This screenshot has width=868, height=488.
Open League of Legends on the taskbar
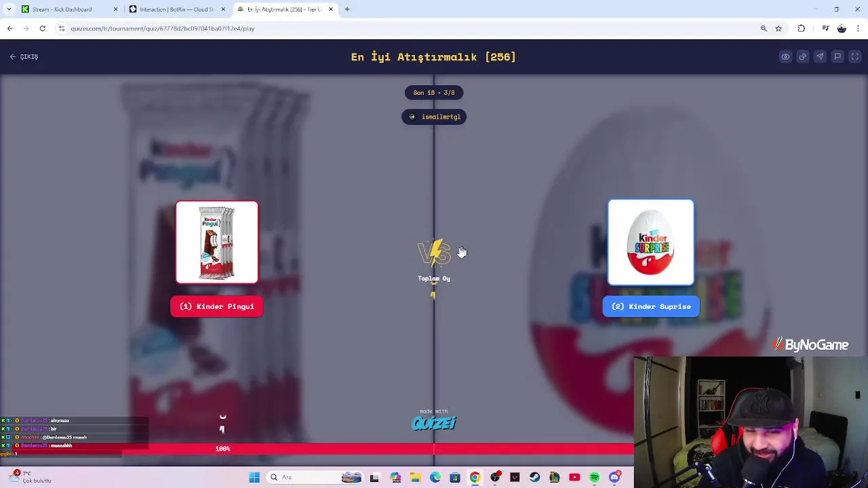[x=555, y=477]
